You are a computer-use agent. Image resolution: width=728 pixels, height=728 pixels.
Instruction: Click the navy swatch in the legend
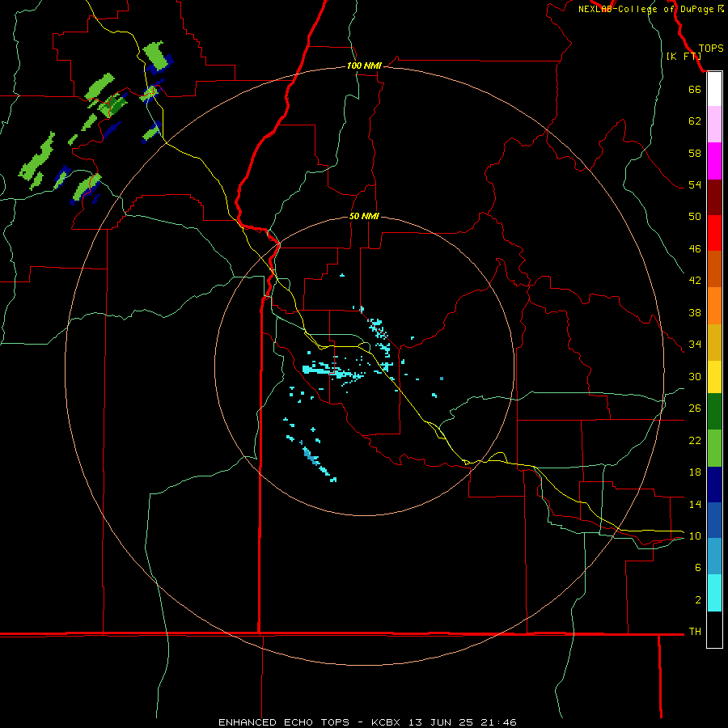(714, 485)
